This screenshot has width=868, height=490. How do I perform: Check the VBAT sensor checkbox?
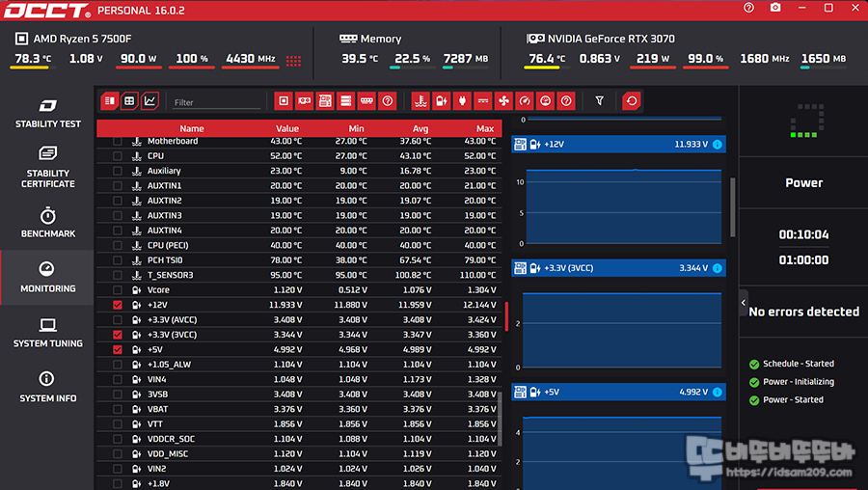click(x=118, y=409)
